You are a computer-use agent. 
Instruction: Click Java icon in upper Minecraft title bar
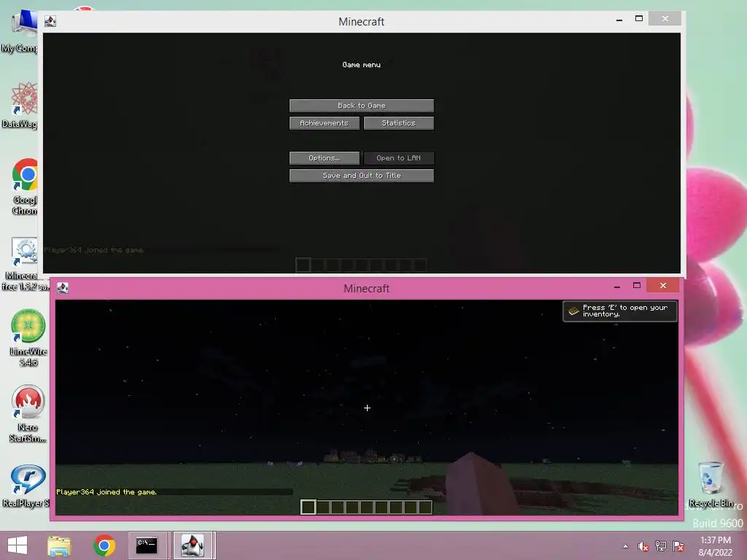[x=50, y=21]
